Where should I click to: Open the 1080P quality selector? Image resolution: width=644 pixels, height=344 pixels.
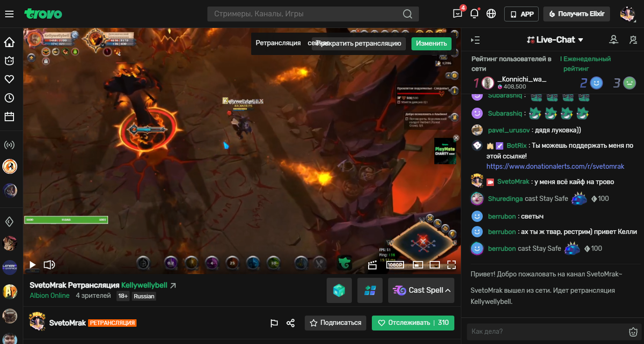click(395, 265)
